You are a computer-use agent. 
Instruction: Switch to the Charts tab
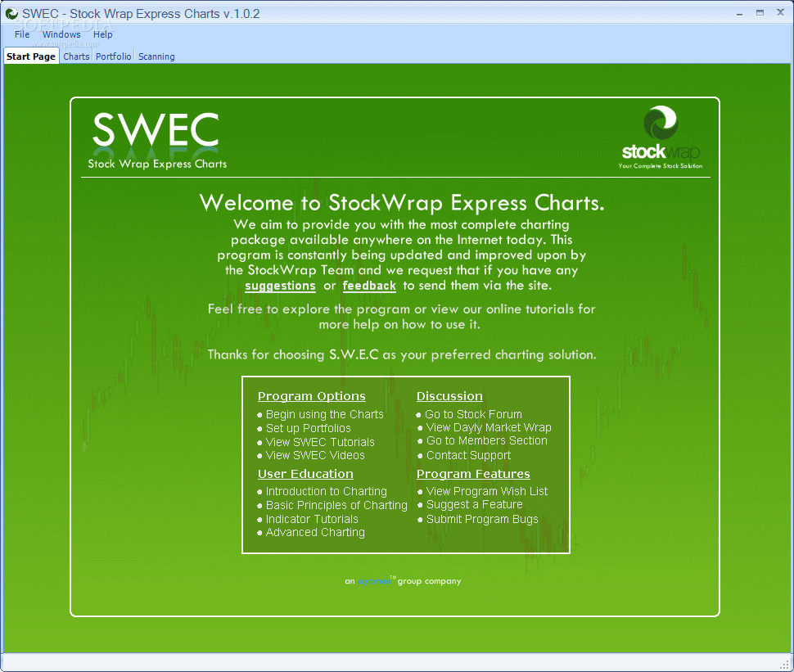click(x=76, y=56)
